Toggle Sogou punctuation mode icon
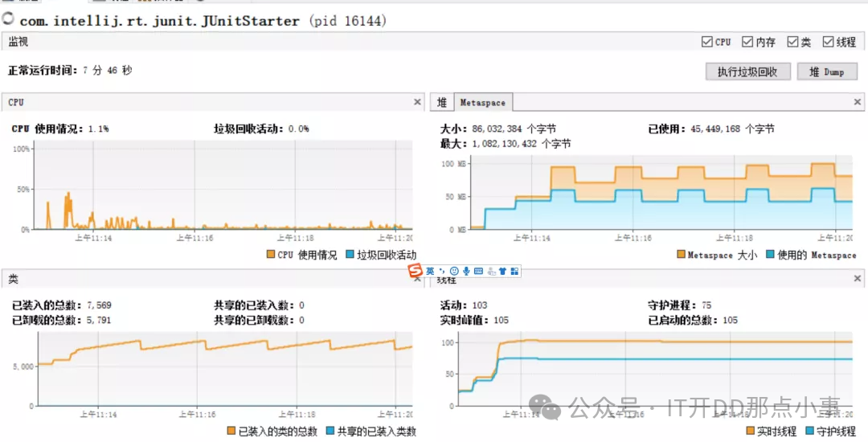 click(441, 271)
